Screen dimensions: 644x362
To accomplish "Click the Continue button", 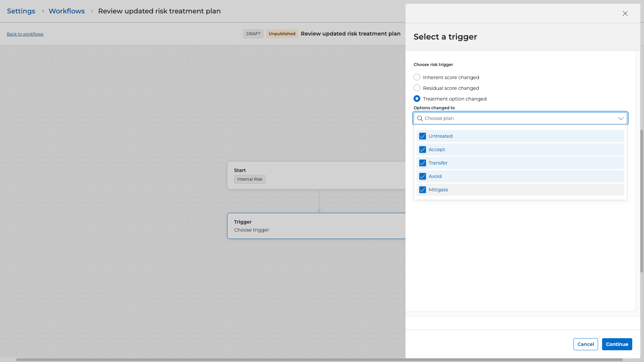I will pyautogui.click(x=617, y=344).
